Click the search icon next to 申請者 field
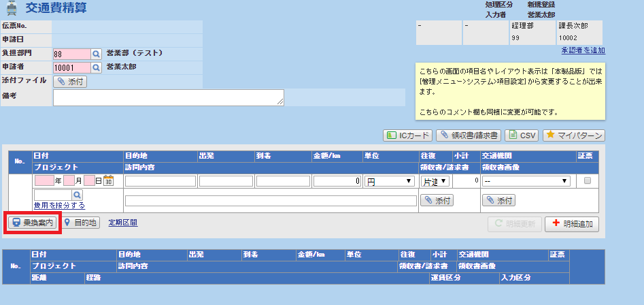 tap(96, 67)
